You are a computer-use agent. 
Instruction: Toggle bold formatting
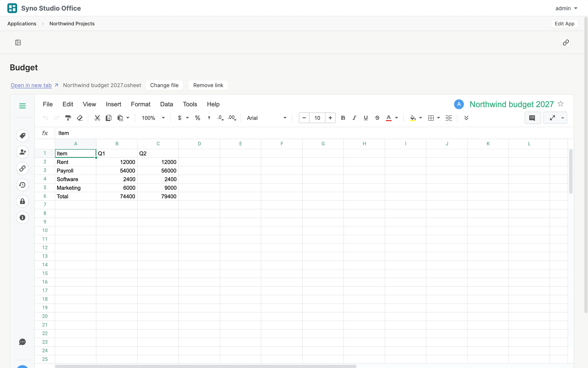[x=343, y=118]
